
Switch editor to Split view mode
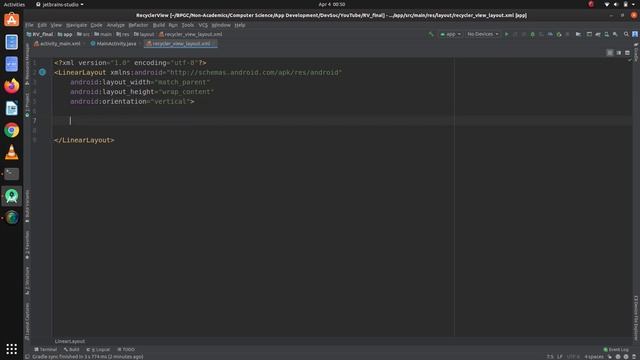click(619, 53)
